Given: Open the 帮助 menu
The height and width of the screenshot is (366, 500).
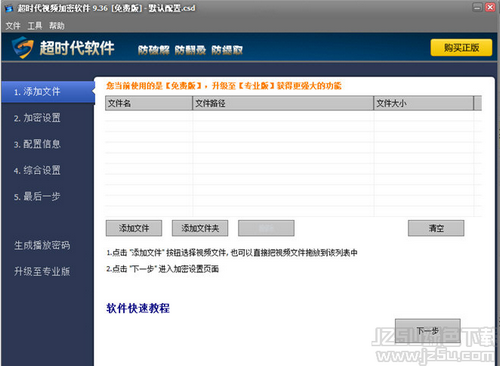Looking at the screenshot, I should click(57, 26).
